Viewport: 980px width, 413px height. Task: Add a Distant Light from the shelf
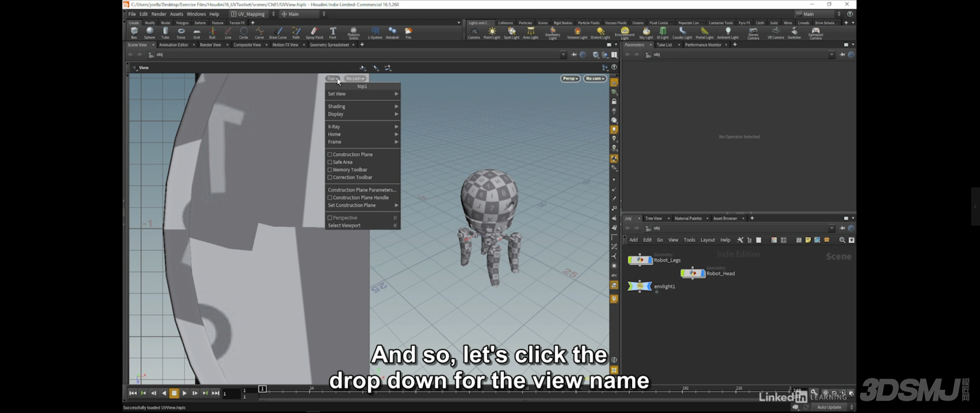600,33
